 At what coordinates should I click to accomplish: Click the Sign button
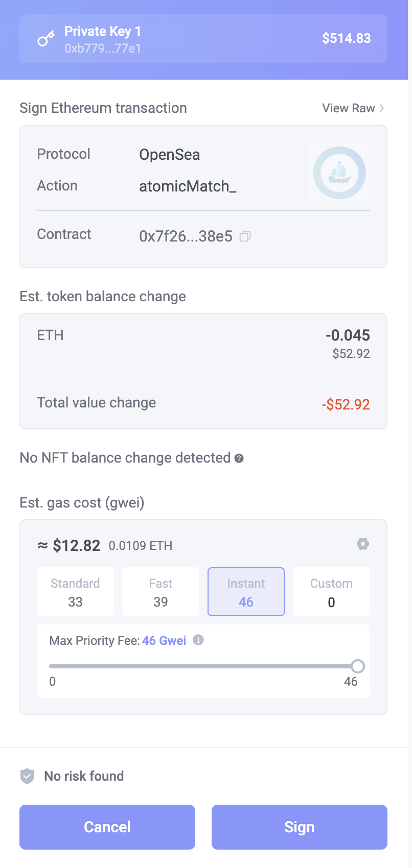[299, 827]
